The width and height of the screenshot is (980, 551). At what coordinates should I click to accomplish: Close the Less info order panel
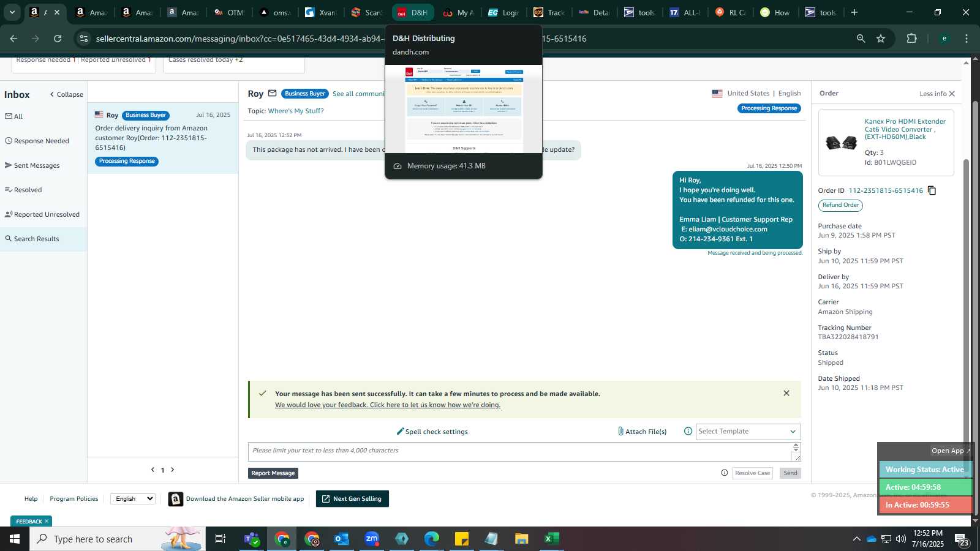pyautogui.click(x=952, y=94)
